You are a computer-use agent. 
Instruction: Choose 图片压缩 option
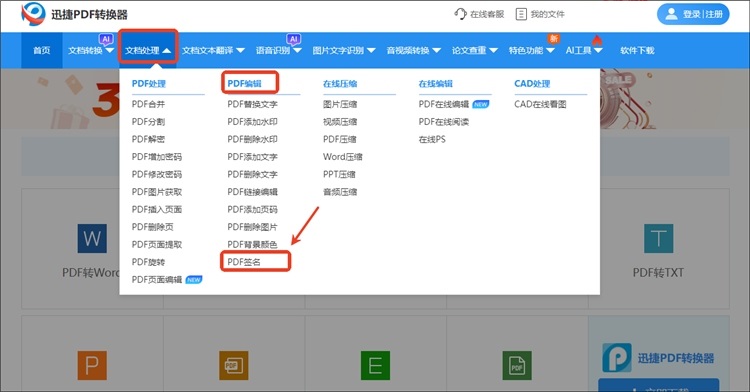coord(340,104)
